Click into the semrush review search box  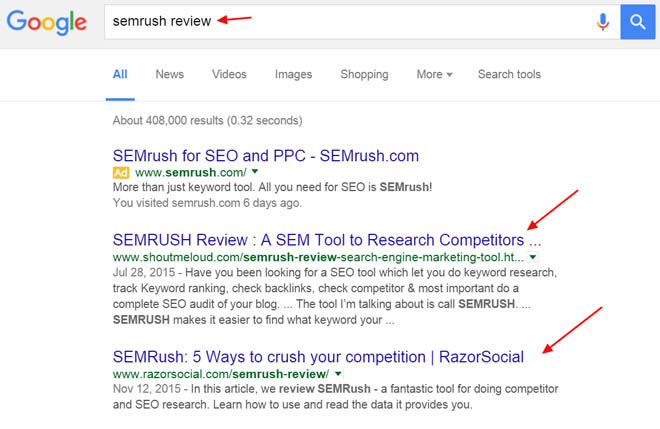coord(350,21)
